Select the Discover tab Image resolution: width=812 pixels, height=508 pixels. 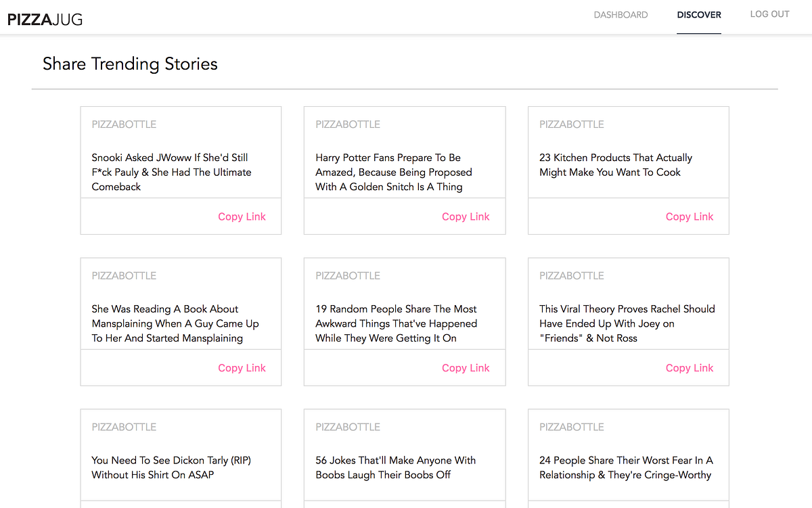(699, 15)
